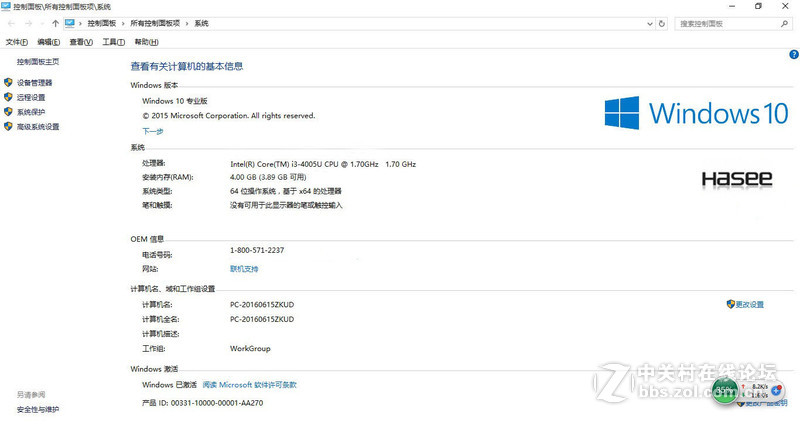Go up one level with up arrow
Image resolution: width=800 pixels, height=426 pixels.
(x=56, y=23)
